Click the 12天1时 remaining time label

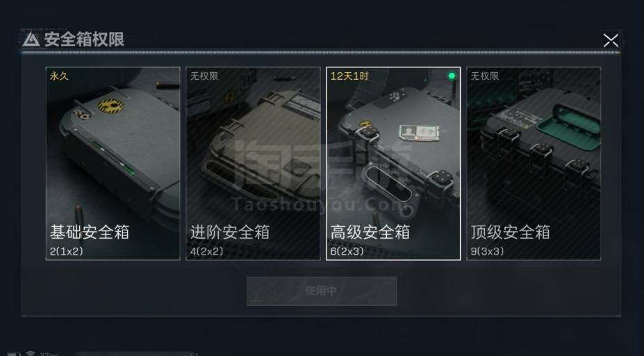[349, 76]
